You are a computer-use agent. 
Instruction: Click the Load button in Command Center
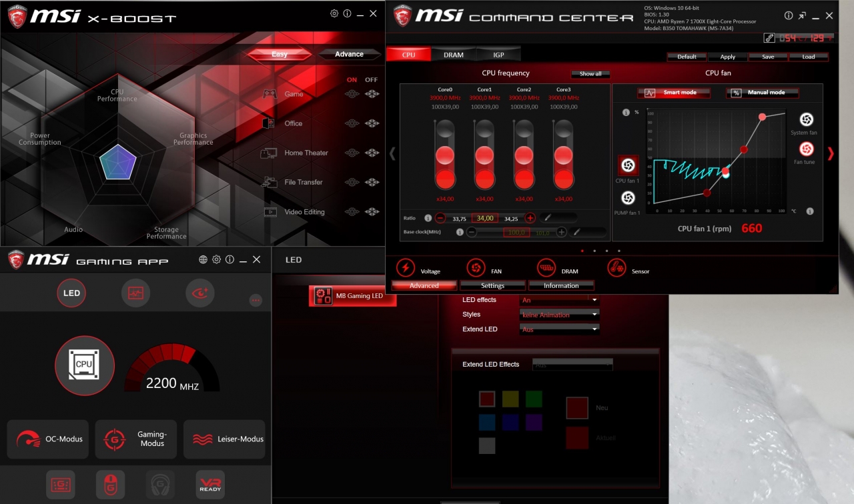809,57
